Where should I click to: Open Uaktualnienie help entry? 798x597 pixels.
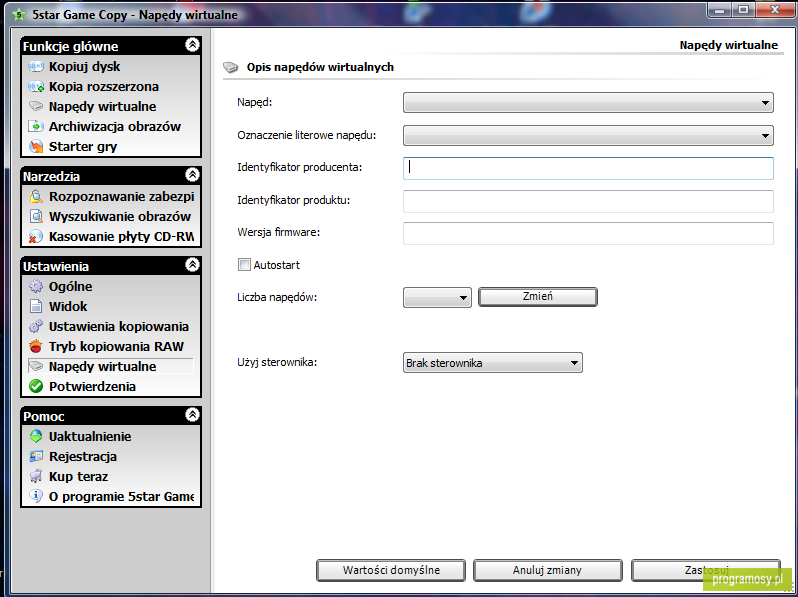tap(90, 437)
